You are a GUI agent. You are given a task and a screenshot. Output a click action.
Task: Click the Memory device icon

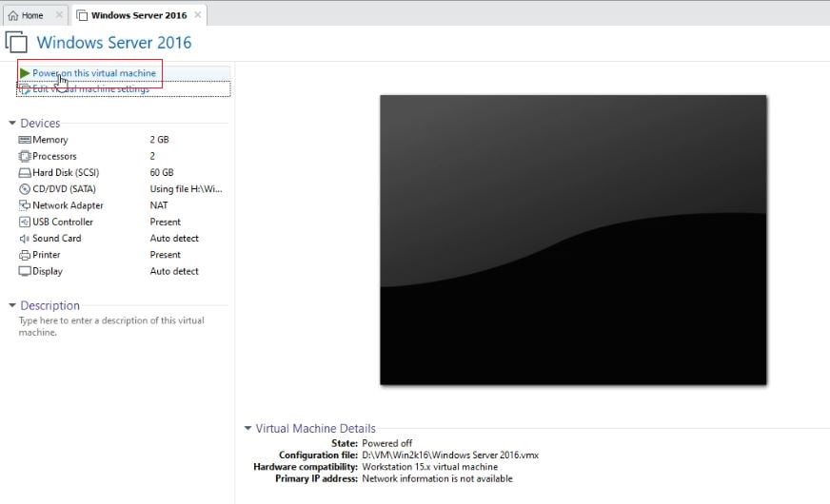tap(25, 140)
